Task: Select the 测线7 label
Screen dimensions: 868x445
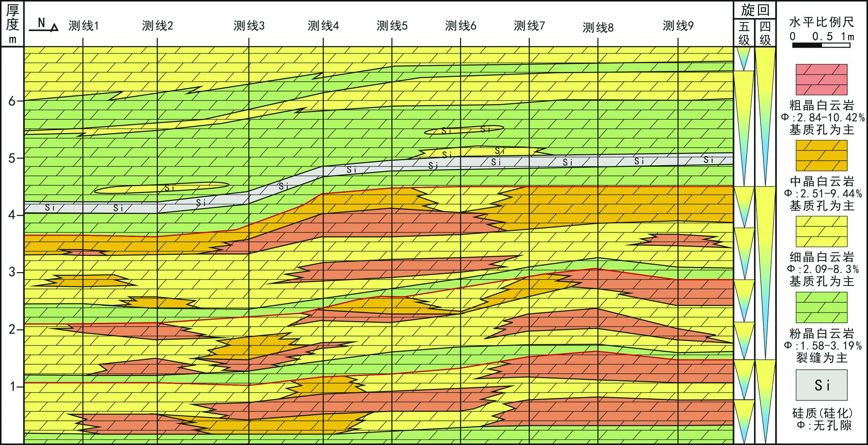Action: click(529, 26)
